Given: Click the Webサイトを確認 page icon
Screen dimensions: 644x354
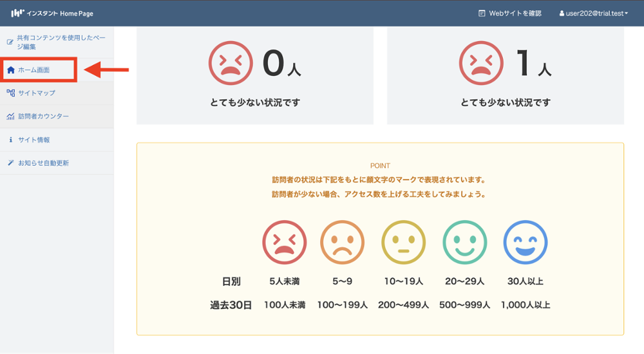Looking at the screenshot, I should click(482, 13).
